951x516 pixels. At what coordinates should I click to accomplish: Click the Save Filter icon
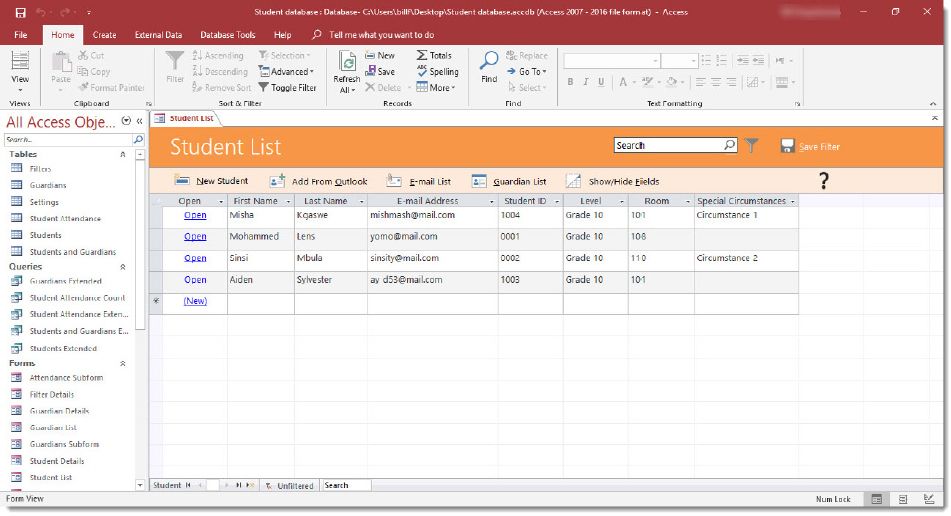(787, 146)
